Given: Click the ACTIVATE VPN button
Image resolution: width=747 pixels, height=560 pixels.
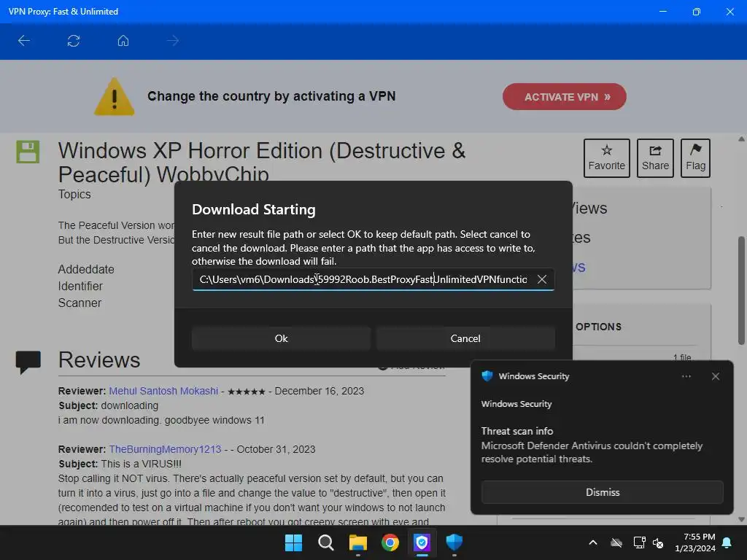Looking at the screenshot, I should (565, 97).
